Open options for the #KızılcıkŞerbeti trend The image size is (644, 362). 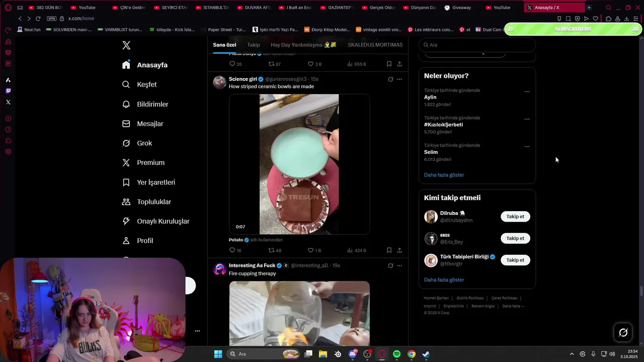click(x=527, y=119)
